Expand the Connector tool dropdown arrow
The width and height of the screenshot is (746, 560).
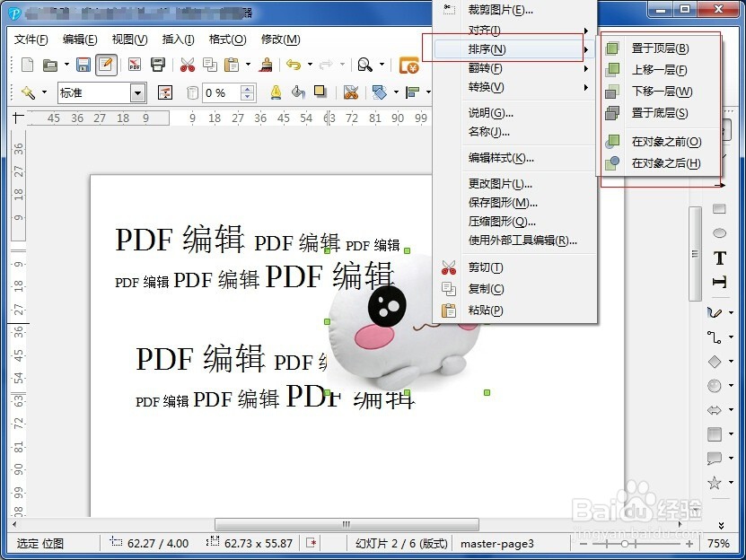pos(731,338)
